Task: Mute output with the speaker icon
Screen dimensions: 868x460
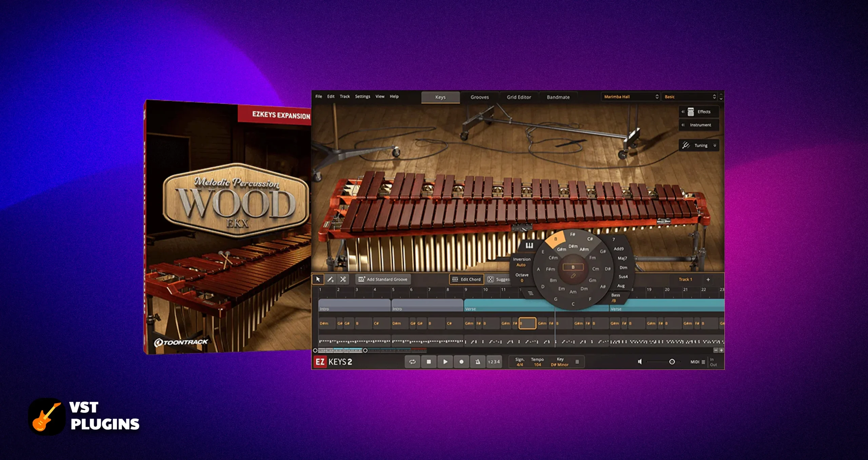Action: coord(639,362)
